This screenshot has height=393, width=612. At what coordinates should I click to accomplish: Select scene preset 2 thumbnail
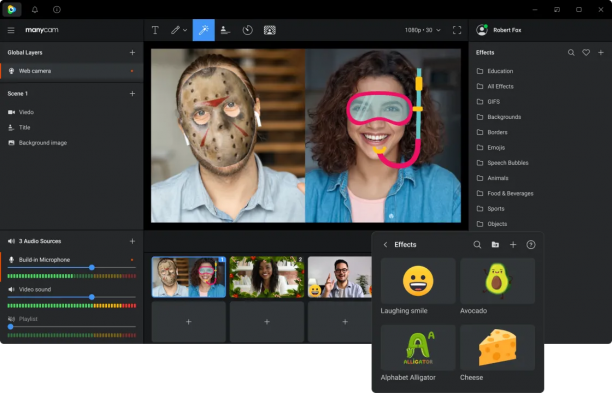pyautogui.click(x=267, y=277)
